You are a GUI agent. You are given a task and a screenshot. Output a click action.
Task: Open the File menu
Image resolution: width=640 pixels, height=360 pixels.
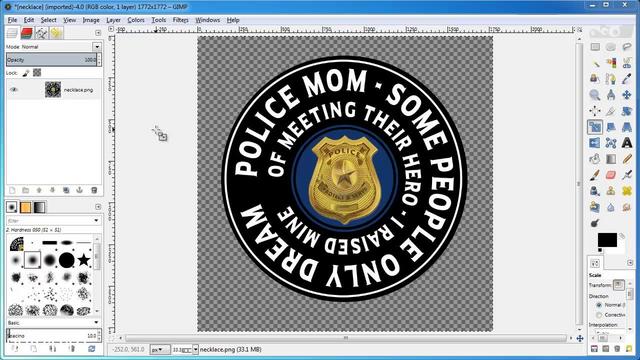click(x=12, y=20)
